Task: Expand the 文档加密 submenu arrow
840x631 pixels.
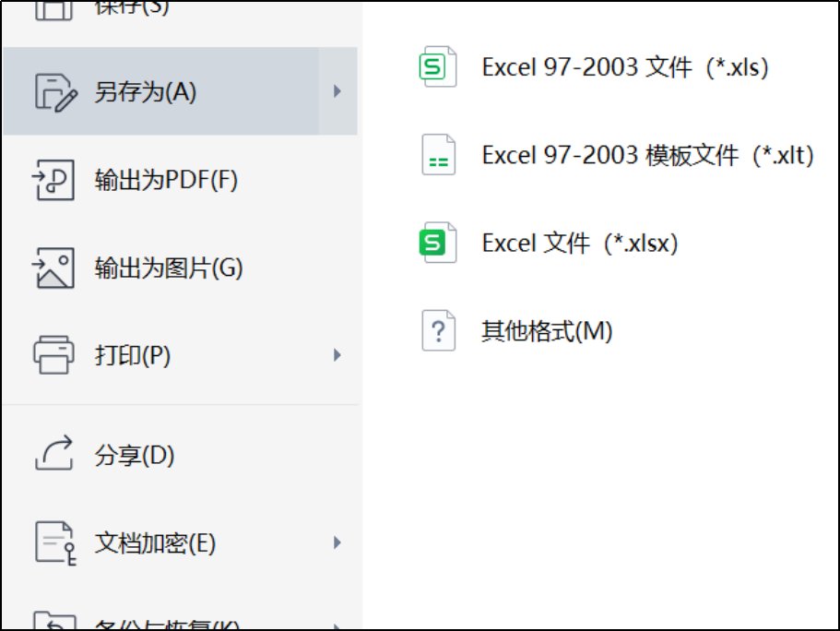Action: coord(338,544)
